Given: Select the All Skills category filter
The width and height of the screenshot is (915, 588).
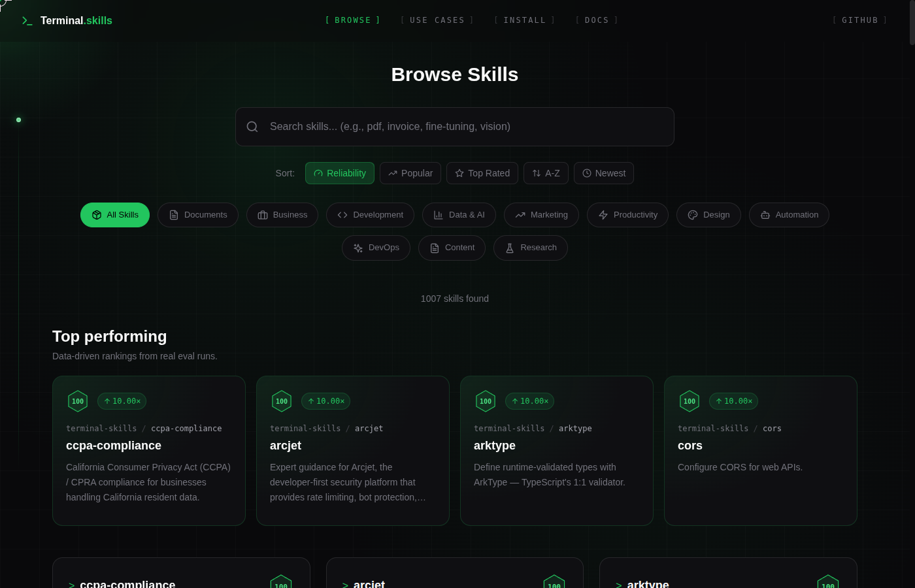Looking at the screenshot, I should tap(115, 215).
